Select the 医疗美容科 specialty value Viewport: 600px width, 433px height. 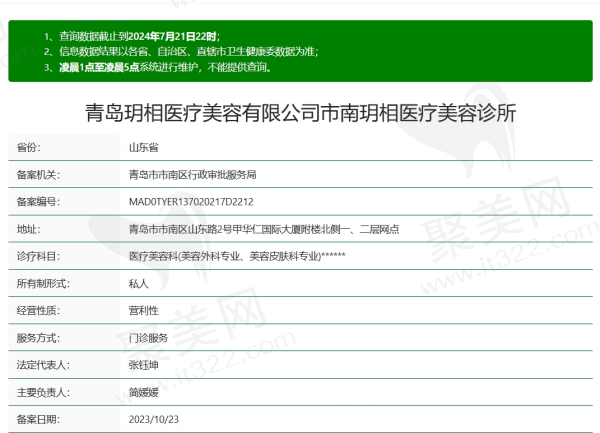[237, 256]
